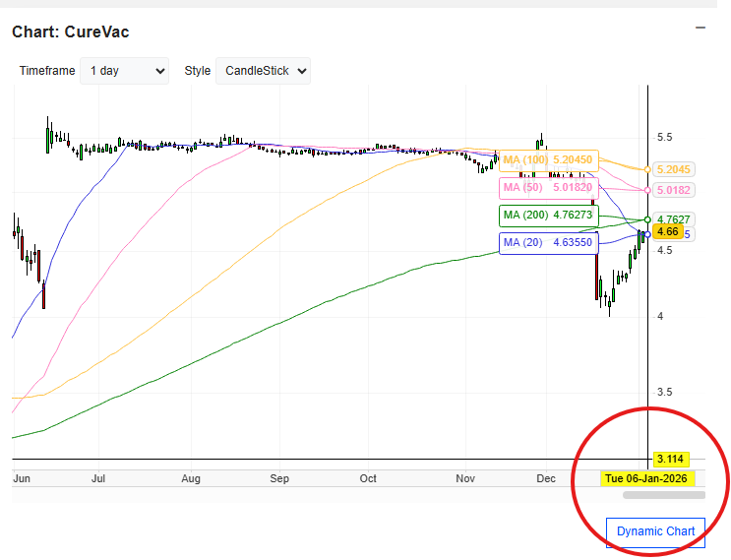Viewport: 731px width, 560px height.
Task: Click the Dec label on time axis
Action: (546, 479)
